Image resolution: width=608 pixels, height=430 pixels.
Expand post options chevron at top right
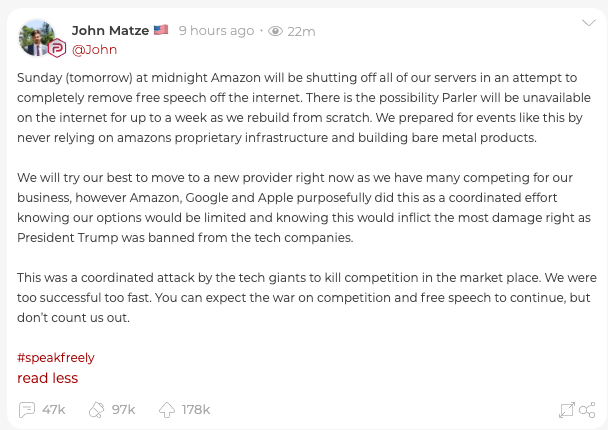click(588, 23)
